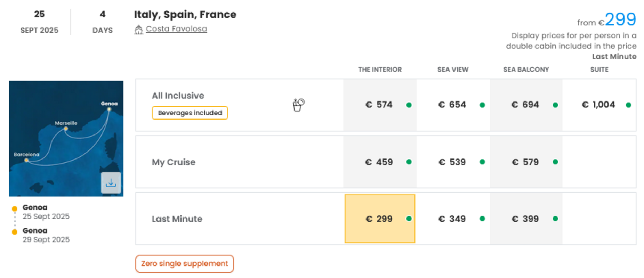Select All Inclusive suite price €1,004

coord(599,105)
